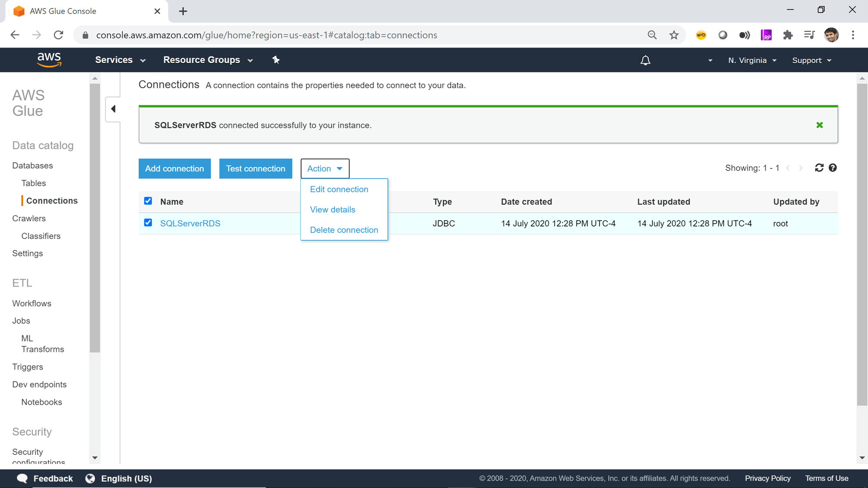Click the AWS Glue notifications bell

(645, 60)
